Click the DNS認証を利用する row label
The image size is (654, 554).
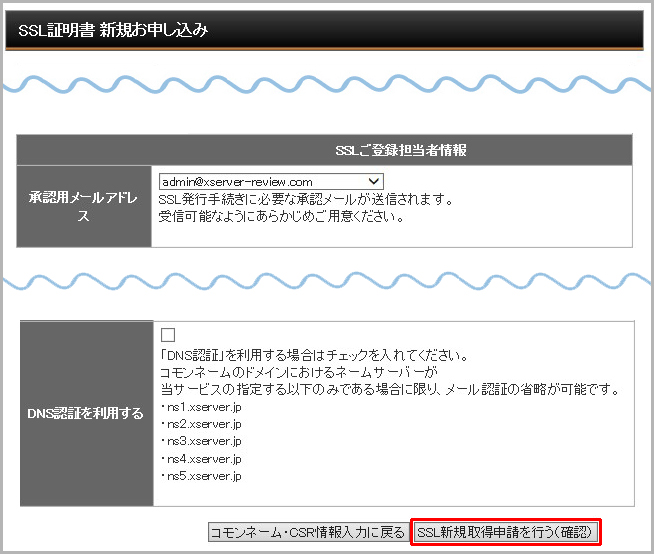[84, 413]
